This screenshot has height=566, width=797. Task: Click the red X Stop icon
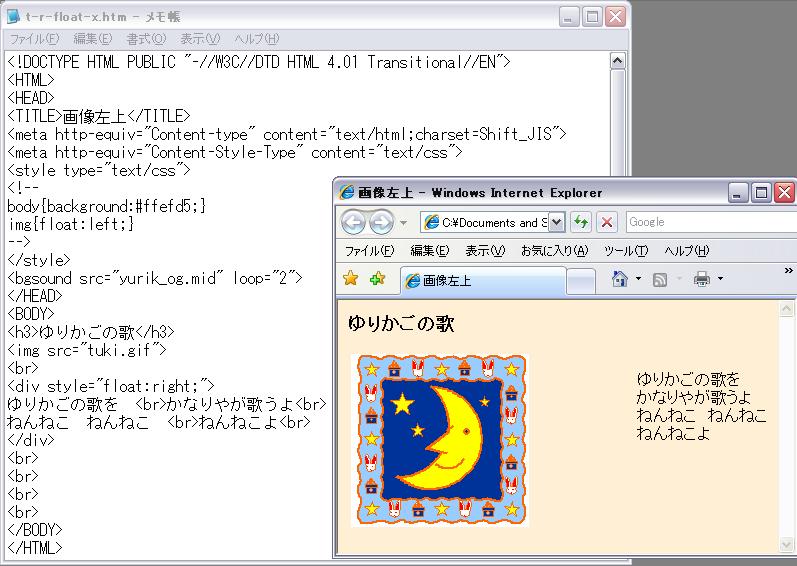point(606,223)
